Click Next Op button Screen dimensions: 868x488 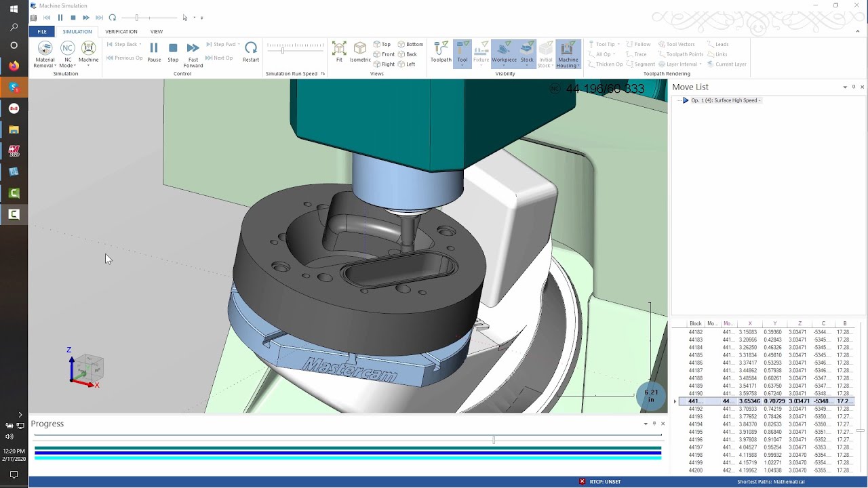(219, 58)
